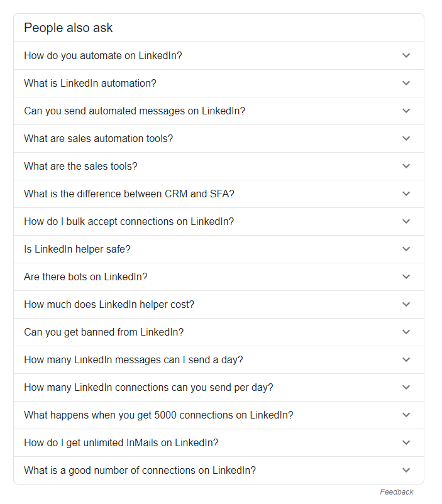The image size is (442, 504).
Task: Open chevron for bulk accept connections question
Action: tap(406, 221)
